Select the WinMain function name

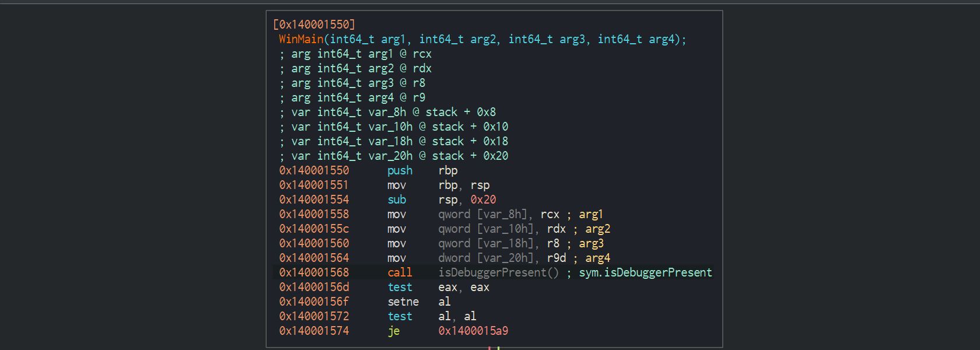coord(301,39)
